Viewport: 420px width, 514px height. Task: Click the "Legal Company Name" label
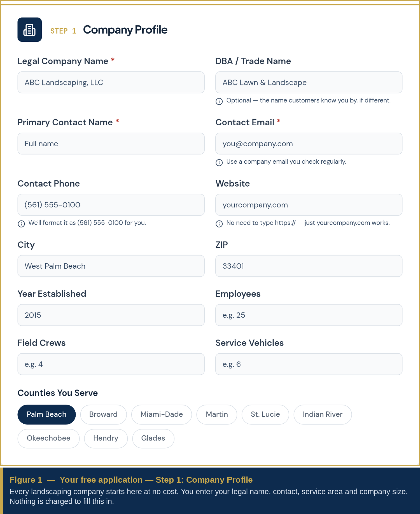[x=63, y=61]
